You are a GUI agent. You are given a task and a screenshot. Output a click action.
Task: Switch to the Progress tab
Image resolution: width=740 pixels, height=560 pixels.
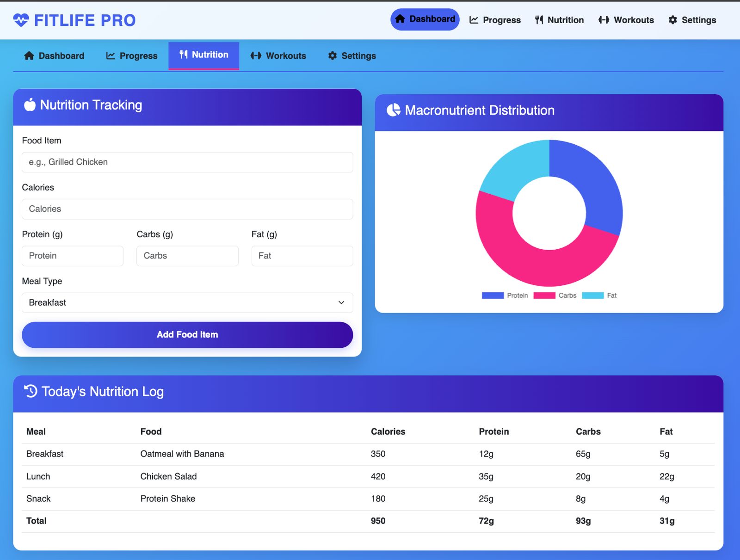pos(132,55)
